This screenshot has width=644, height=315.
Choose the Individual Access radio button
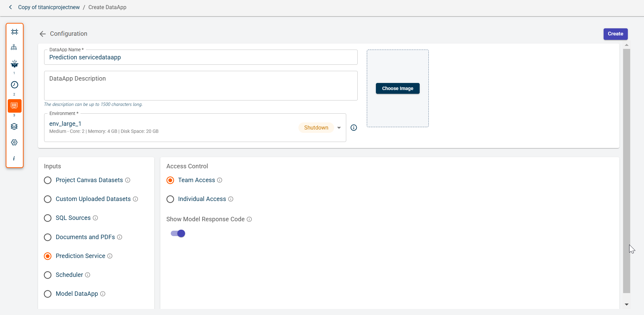(x=170, y=199)
